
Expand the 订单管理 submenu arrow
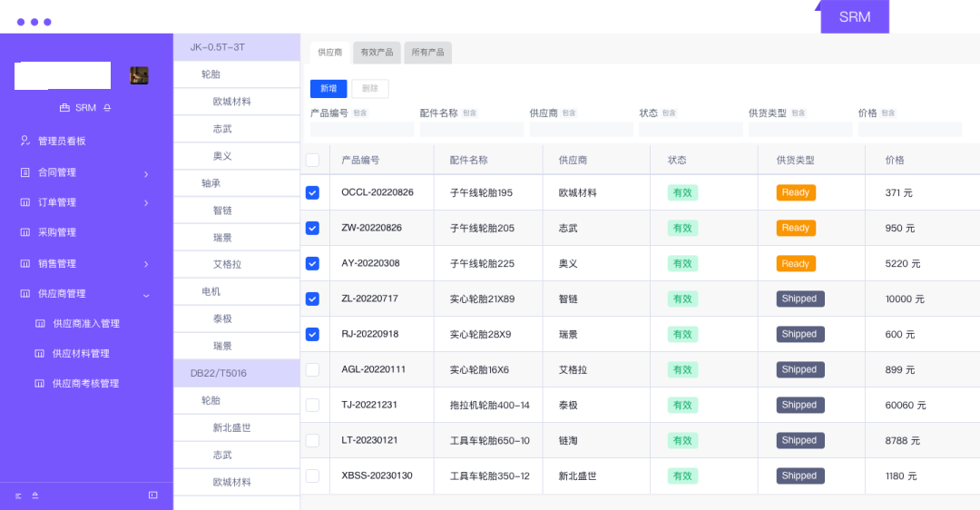click(x=146, y=202)
